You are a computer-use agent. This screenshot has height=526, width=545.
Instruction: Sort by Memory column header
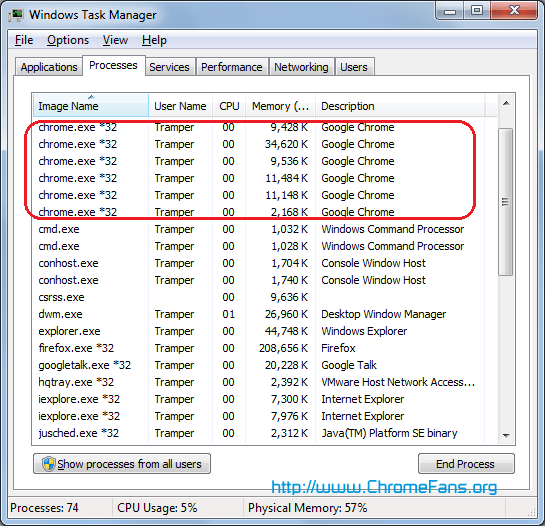click(280, 106)
